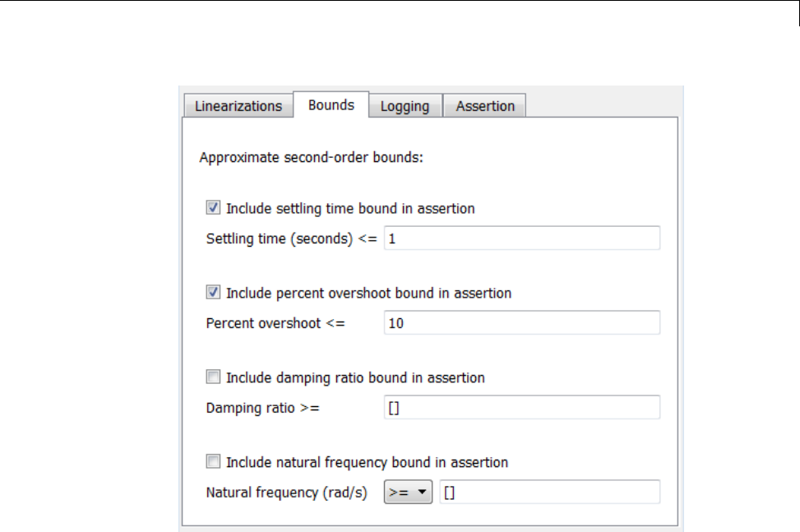Click the Damping ratio input box
Image resolution: width=800 pixels, height=532 pixels.
(521, 408)
